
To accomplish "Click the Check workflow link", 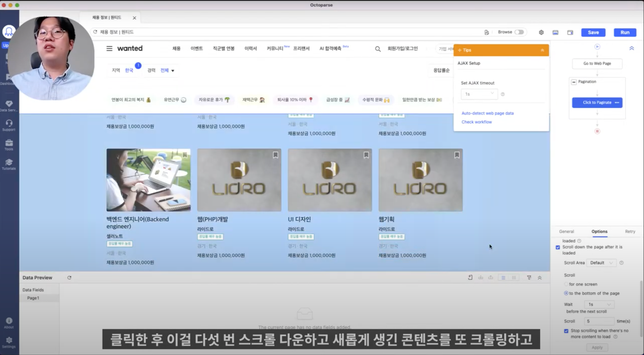I will pos(476,122).
